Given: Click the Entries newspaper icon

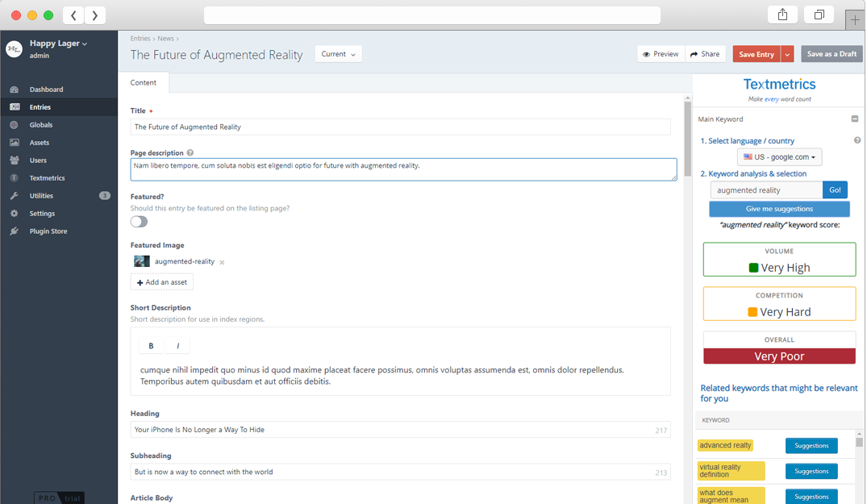Looking at the screenshot, I should pos(15,107).
